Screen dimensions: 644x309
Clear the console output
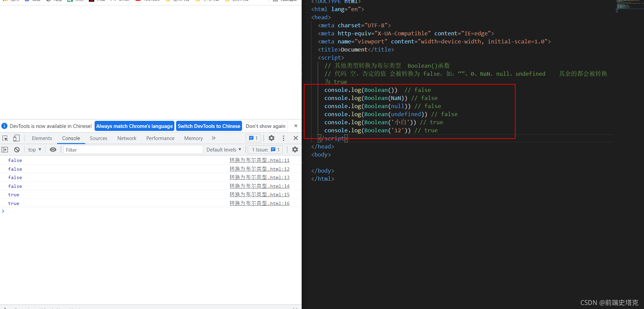17,150
